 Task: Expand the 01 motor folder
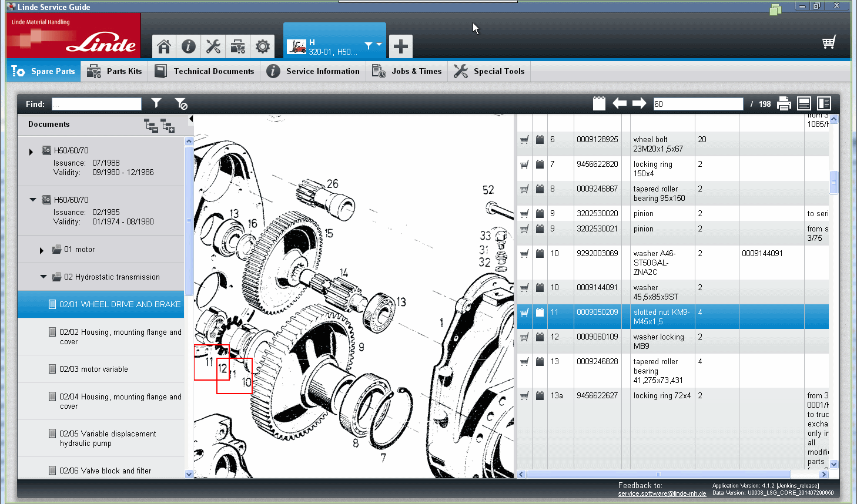pos(41,249)
